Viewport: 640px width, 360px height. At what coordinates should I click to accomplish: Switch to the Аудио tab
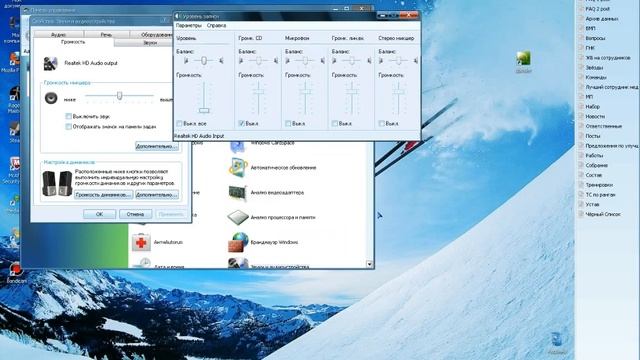[x=59, y=34]
